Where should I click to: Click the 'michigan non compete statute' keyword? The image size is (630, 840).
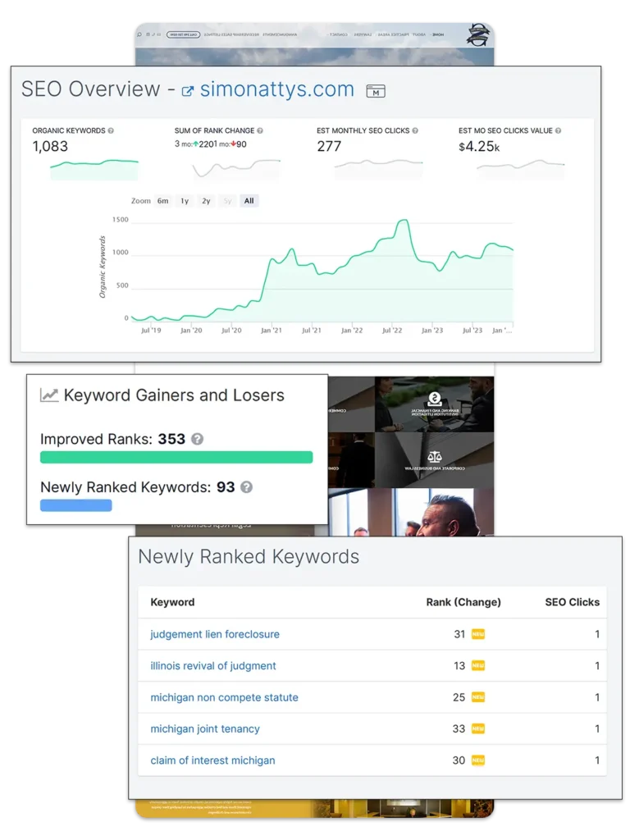224,697
